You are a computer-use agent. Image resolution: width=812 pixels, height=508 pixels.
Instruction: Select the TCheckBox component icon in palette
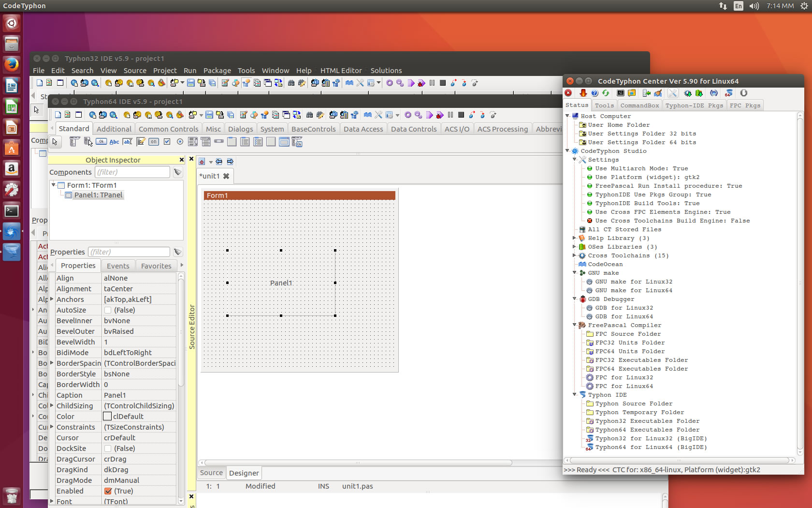pos(167,142)
